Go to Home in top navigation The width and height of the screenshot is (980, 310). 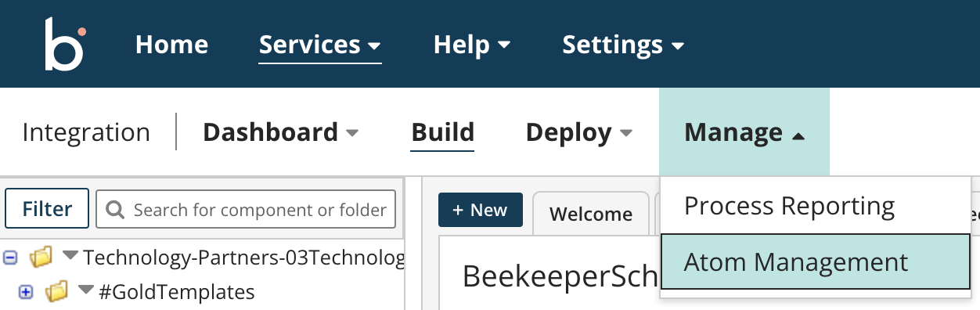point(171,45)
